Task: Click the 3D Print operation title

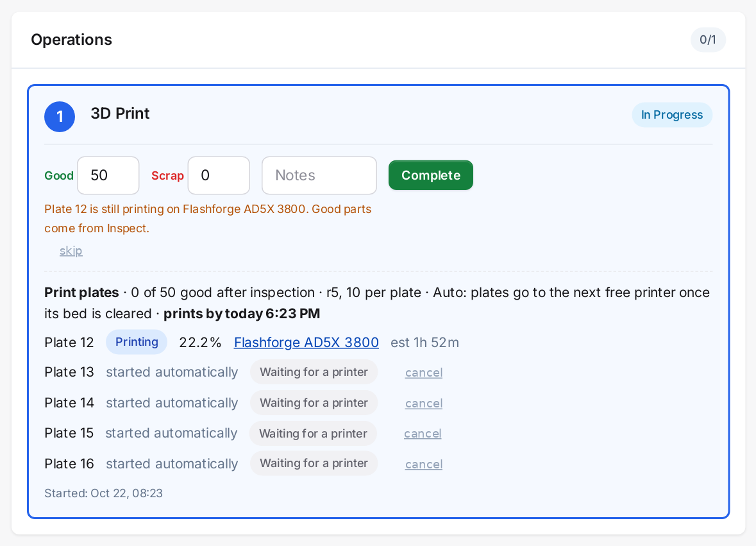Action: (x=120, y=114)
